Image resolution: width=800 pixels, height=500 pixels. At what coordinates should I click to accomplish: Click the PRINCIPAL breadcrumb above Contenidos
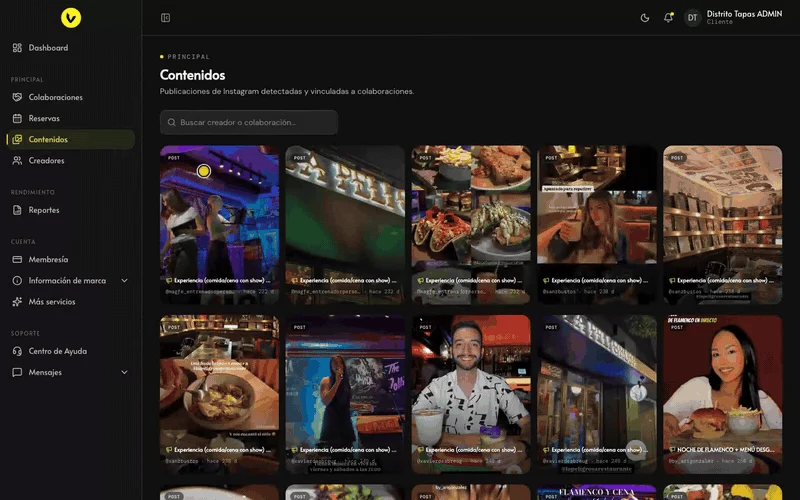click(x=188, y=57)
